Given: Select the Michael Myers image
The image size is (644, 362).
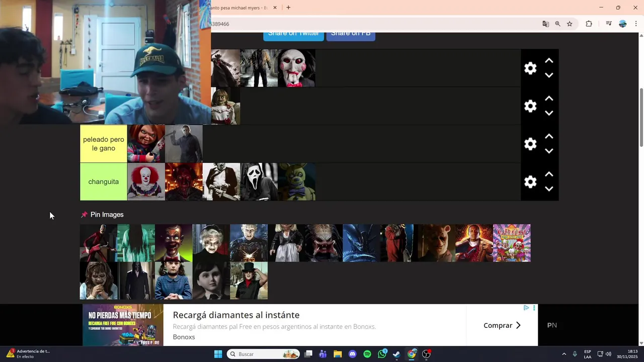Looking at the screenshot, I should tap(184, 144).
